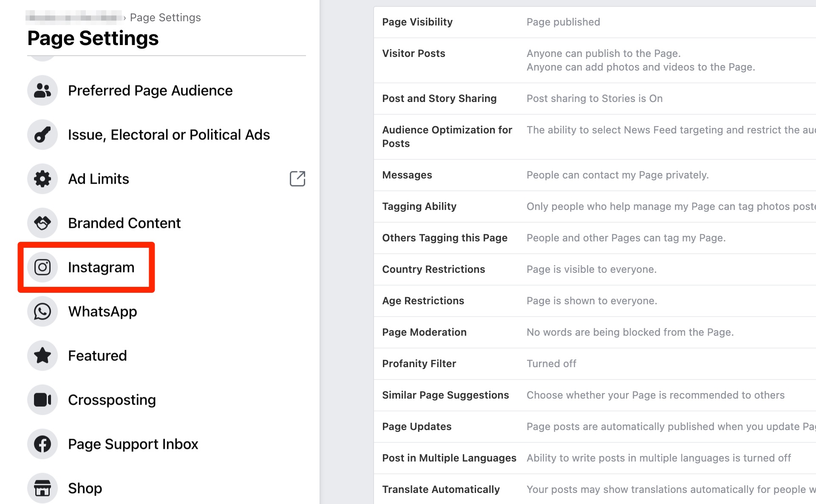This screenshot has height=504, width=816.
Task: Click the Political Ads key icon
Action: [x=42, y=135]
